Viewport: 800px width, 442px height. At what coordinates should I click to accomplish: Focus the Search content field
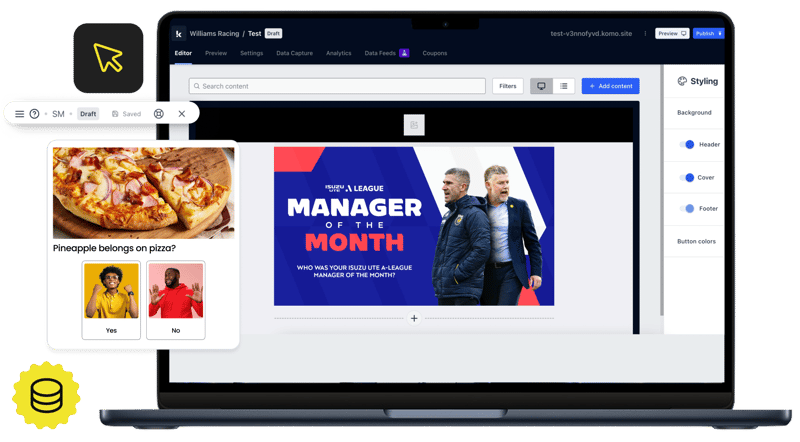coord(337,86)
